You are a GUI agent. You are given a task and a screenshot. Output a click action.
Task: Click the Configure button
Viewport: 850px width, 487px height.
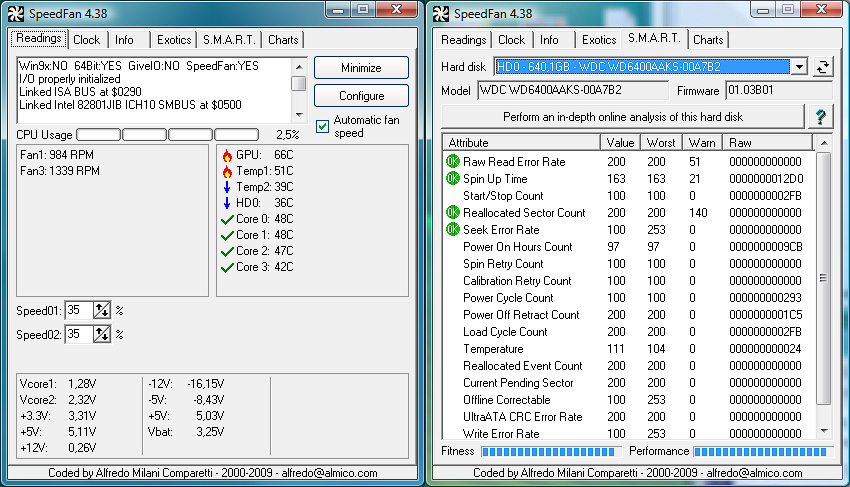(361, 95)
